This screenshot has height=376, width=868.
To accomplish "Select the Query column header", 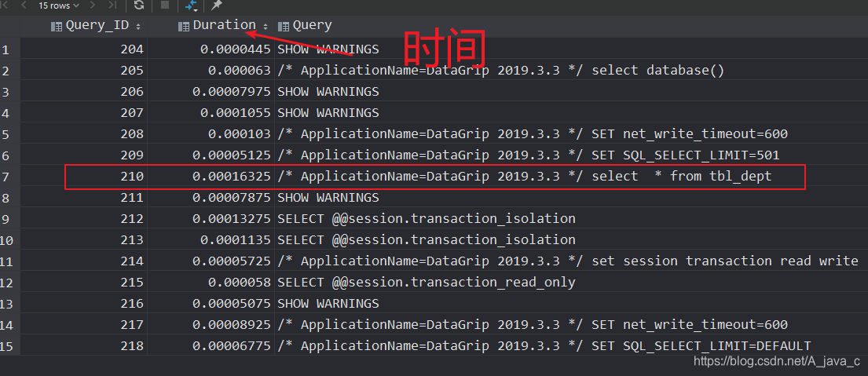I will [305, 25].
